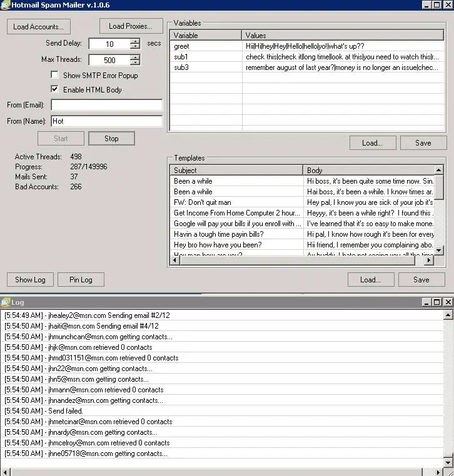454x476 pixels.
Task: Templates list: click the scroll down arrow
Action: pyautogui.click(x=439, y=250)
